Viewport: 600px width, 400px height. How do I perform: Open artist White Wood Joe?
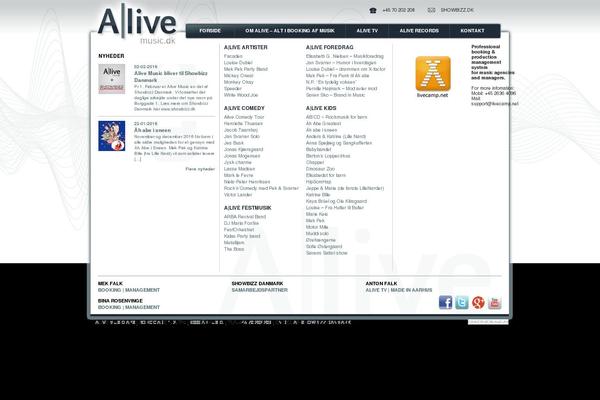(241, 95)
